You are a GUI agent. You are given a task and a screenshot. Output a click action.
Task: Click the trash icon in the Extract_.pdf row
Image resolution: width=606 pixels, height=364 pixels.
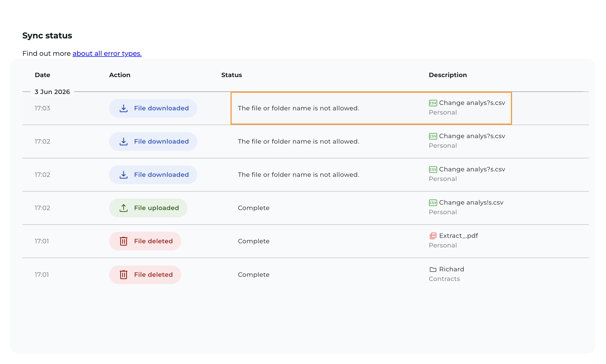click(x=123, y=241)
